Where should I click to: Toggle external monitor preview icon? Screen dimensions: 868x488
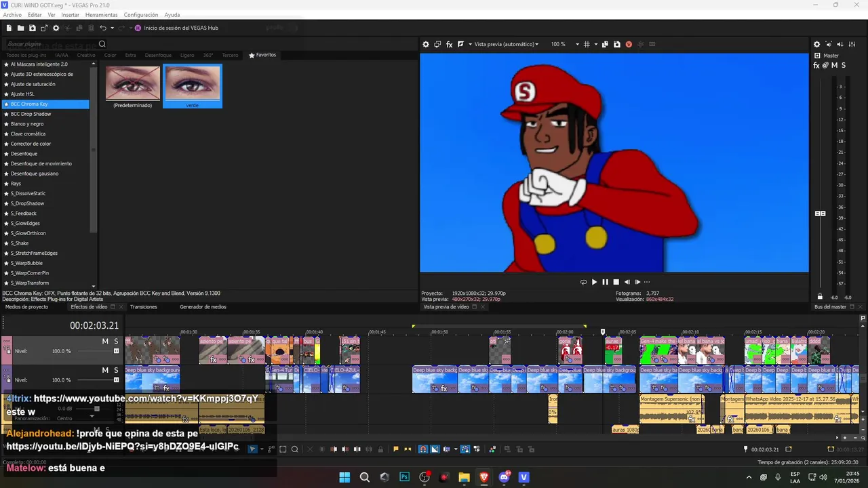pyautogui.click(x=437, y=44)
